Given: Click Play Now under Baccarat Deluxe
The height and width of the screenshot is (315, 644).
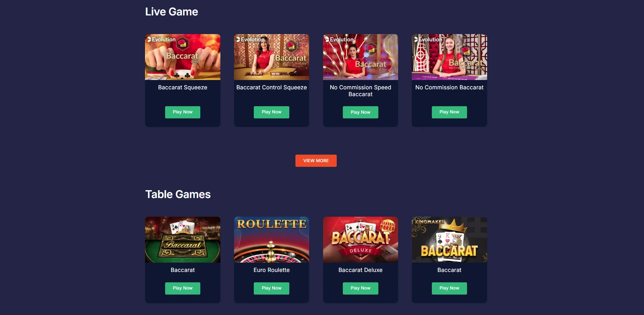Looking at the screenshot, I should (x=360, y=288).
